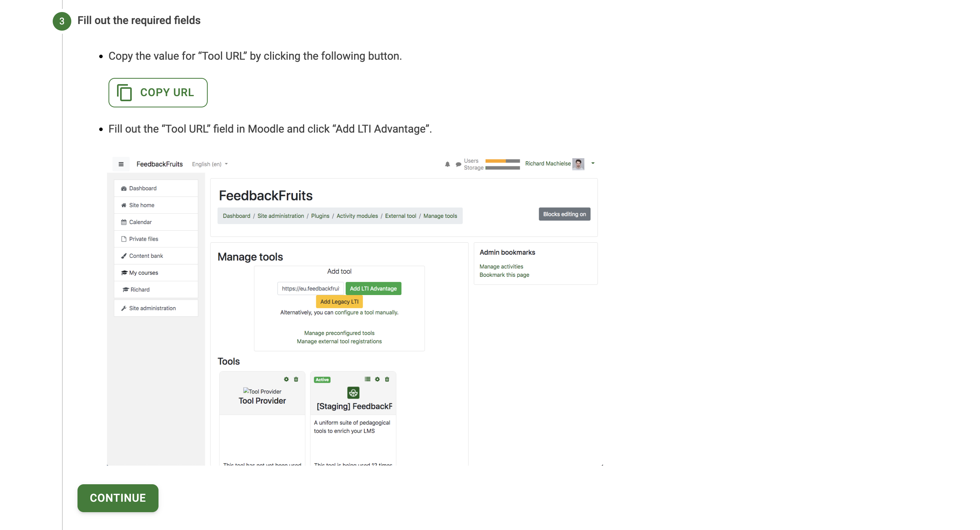Click "A uniform suite of pedagogical" description
The width and height of the screenshot is (980, 530).
352,423
